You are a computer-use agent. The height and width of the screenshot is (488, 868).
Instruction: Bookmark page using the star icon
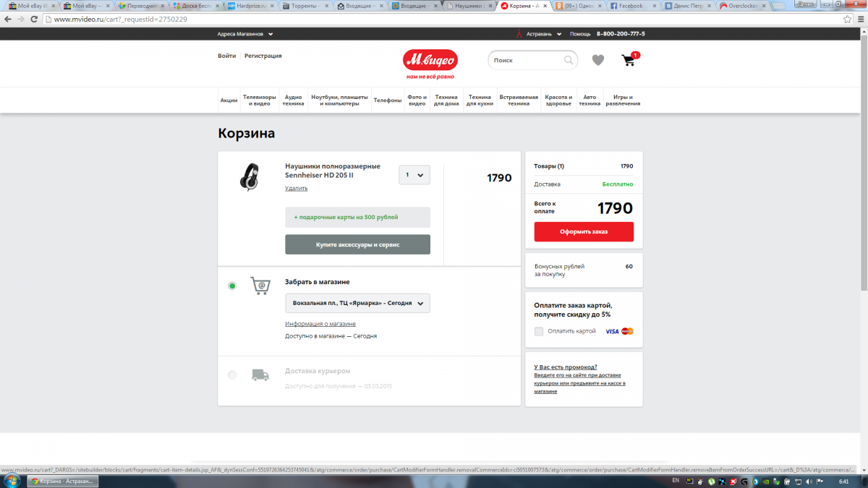click(847, 19)
